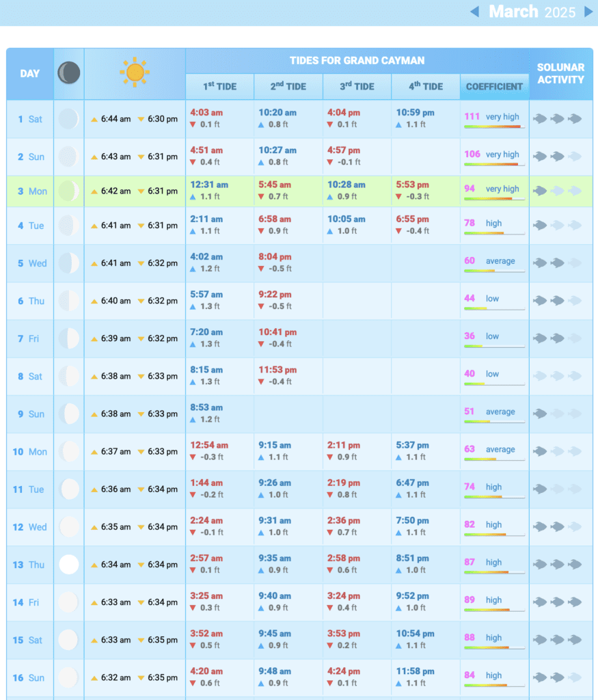Image resolution: width=598 pixels, height=700 pixels.
Task: Click coefficient bar for 36 low
Action: click(x=493, y=346)
